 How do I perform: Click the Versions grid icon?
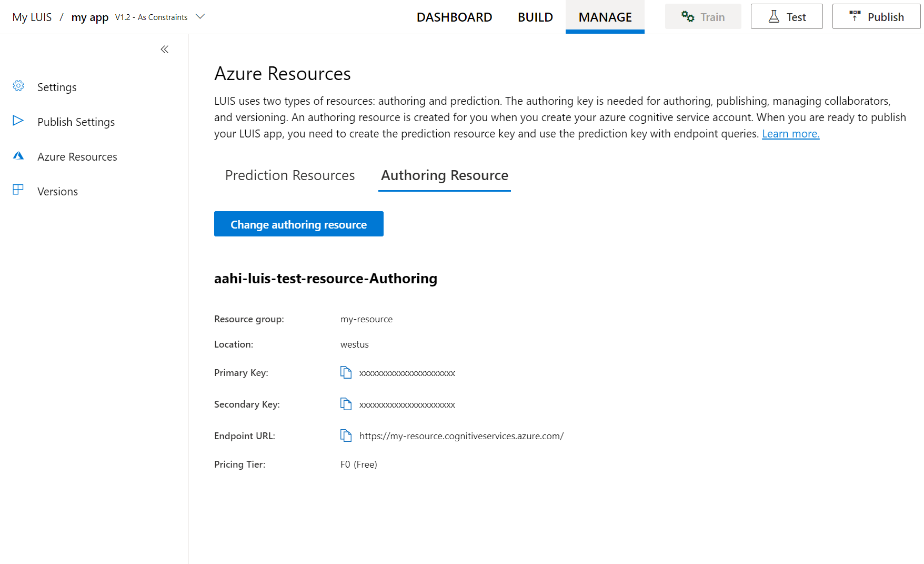[x=18, y=190]
